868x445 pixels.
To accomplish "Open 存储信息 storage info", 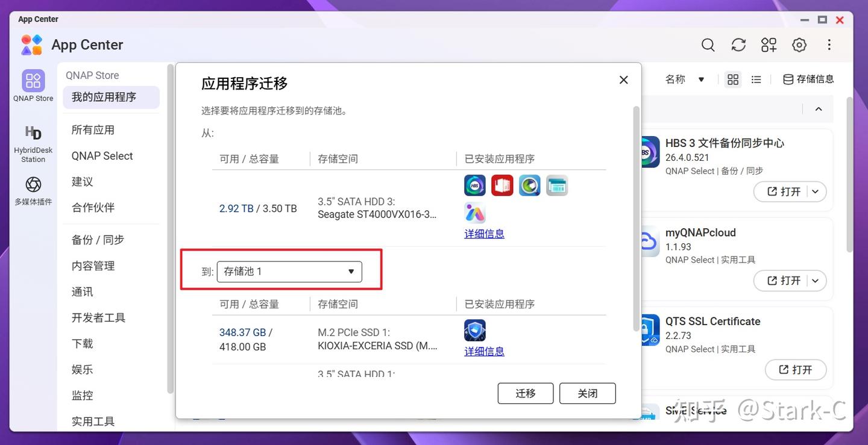I will [x=808, y=79].
